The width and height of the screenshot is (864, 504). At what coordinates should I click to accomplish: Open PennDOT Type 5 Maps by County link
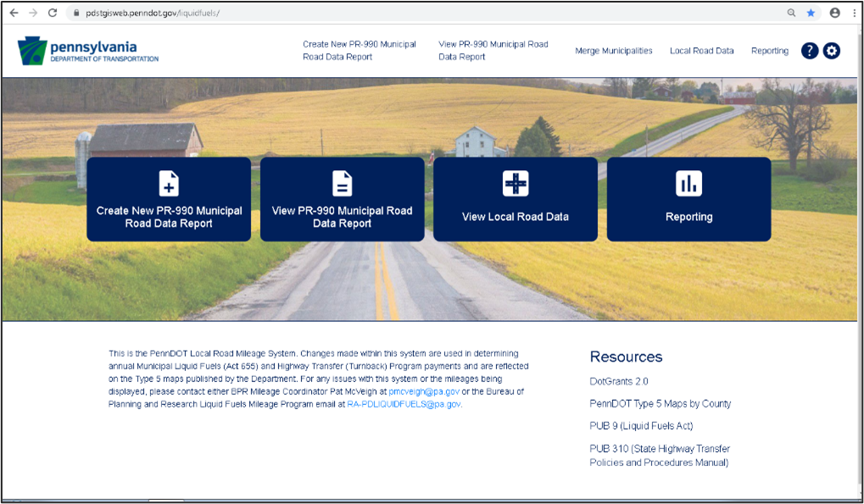(661, 403)
